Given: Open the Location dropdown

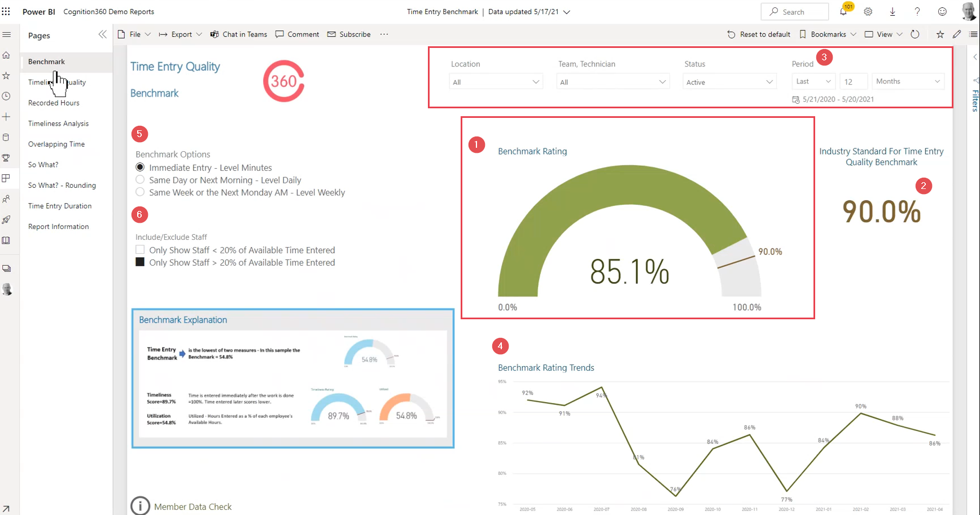Looking at the screenshot, I should point(496,82).
